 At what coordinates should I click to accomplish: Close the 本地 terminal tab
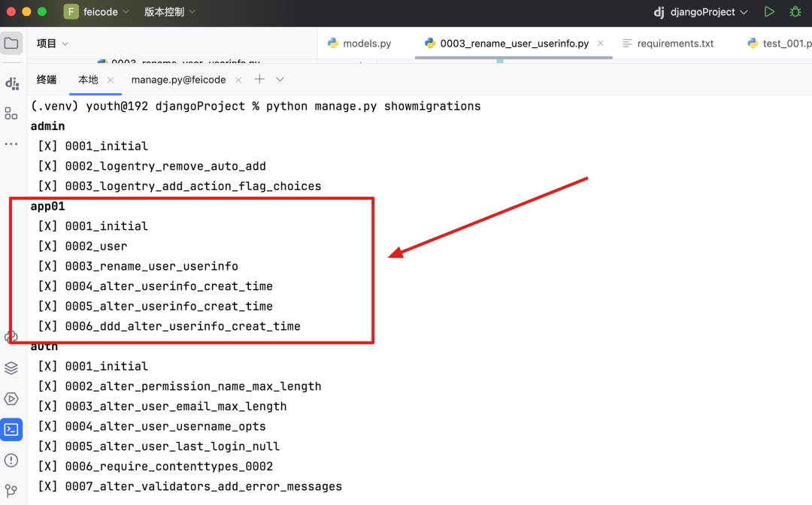click(111, 80)
